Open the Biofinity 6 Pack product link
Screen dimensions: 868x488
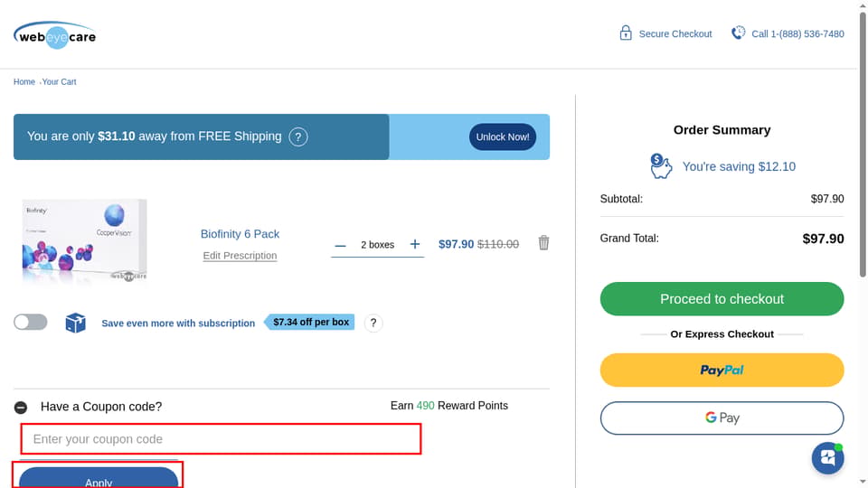240,234
